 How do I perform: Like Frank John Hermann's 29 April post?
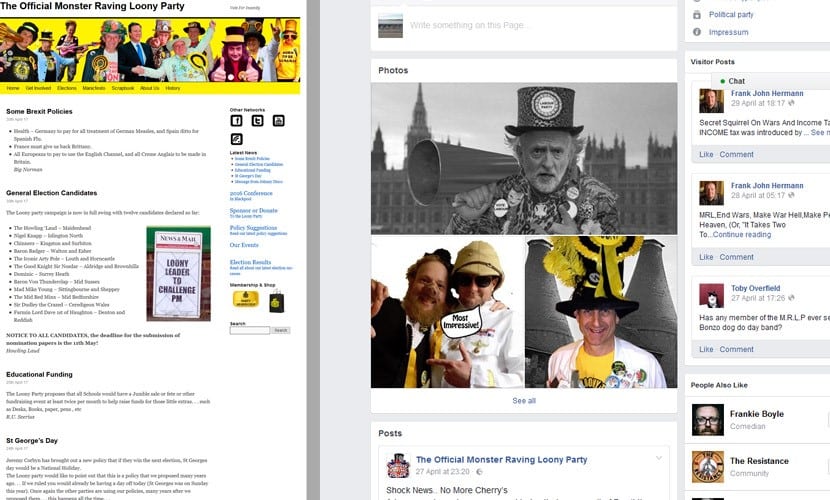tap(706, 154)
